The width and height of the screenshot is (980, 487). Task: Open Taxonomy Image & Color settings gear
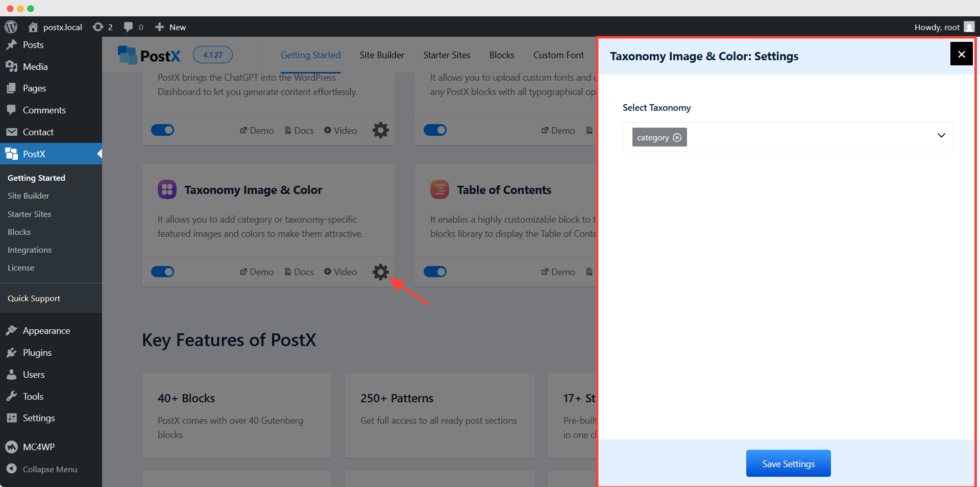[x=380, y=272]
